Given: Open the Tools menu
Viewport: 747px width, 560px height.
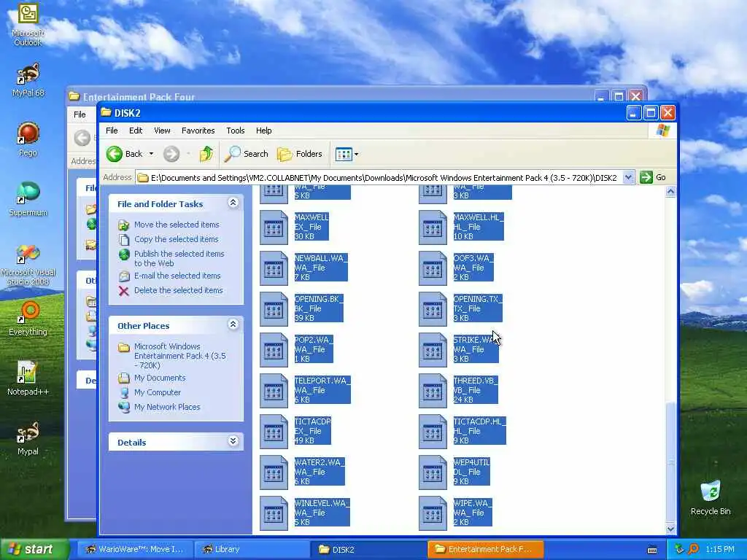Looking at the screenshot, I should 236,131.
